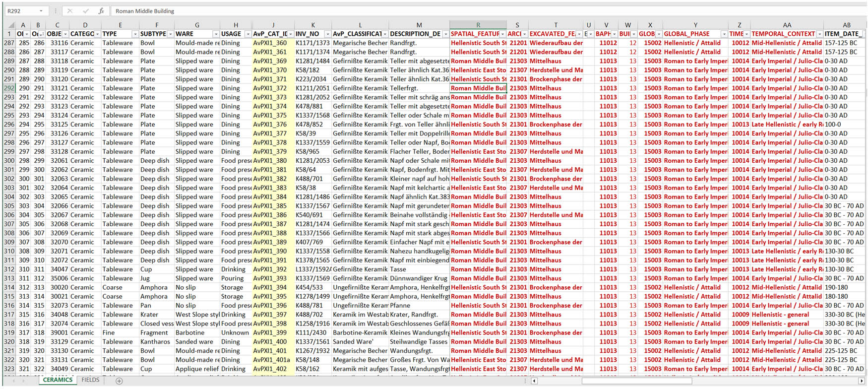Open the INV_NO column filter dropdown

click(327, 34)
